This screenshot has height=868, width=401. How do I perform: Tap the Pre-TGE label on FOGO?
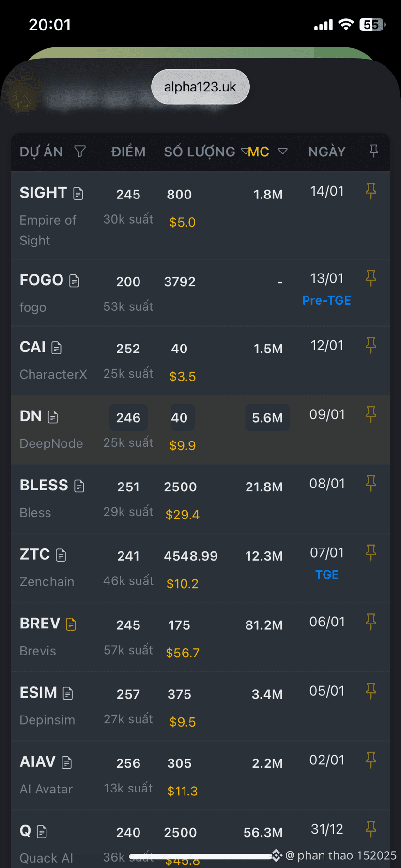[x=327, y=300]
